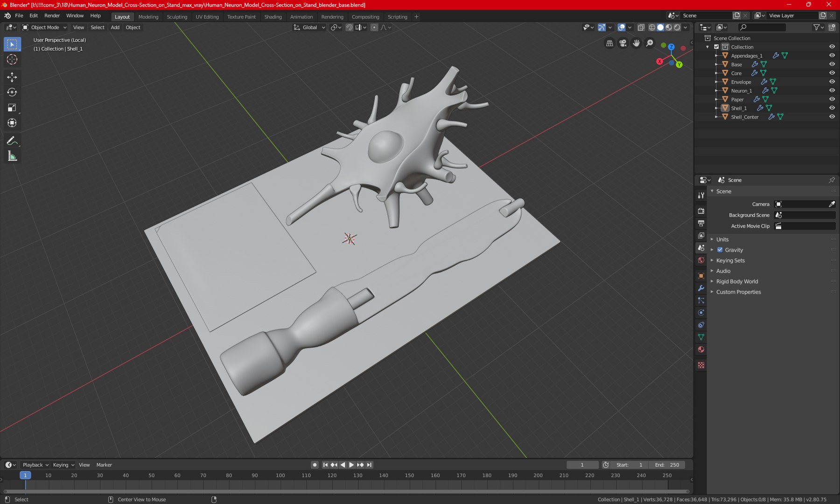The height and width of the screenshot is (504, 840).
Task: Open the World properties tab
Action: pos(701,260)
